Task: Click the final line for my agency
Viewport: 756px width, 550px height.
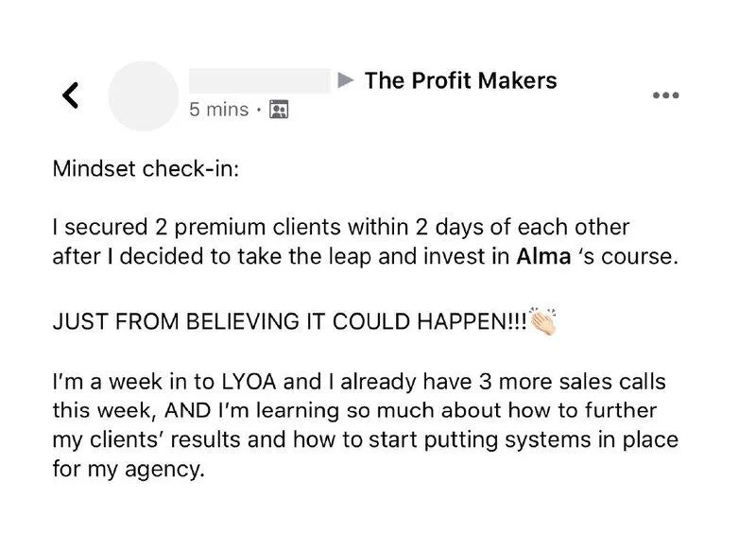Action: [129, 469]
